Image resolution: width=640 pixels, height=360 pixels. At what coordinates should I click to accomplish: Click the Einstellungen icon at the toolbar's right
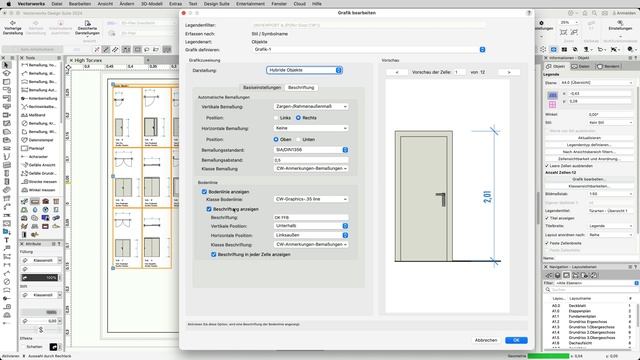620,26
